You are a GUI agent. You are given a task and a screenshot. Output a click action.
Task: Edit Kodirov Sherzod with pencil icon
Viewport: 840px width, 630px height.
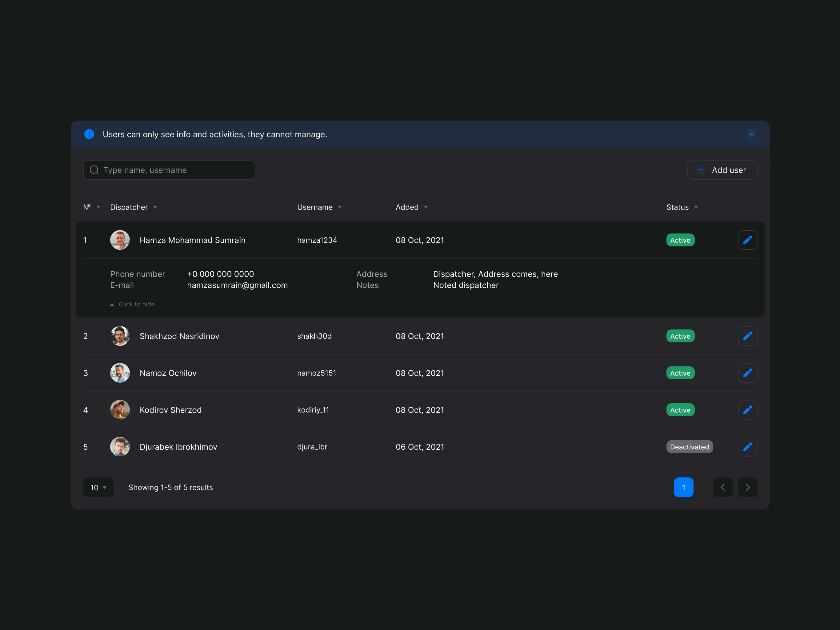coord(747,410)
